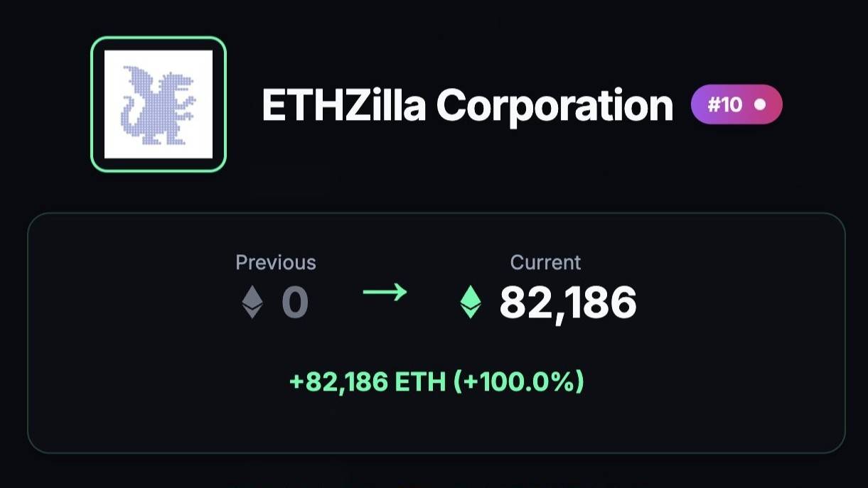Screen dimensions: 868x488
Task: Click the word ETHZilla in the title
Action: click(x=344, y=106)
